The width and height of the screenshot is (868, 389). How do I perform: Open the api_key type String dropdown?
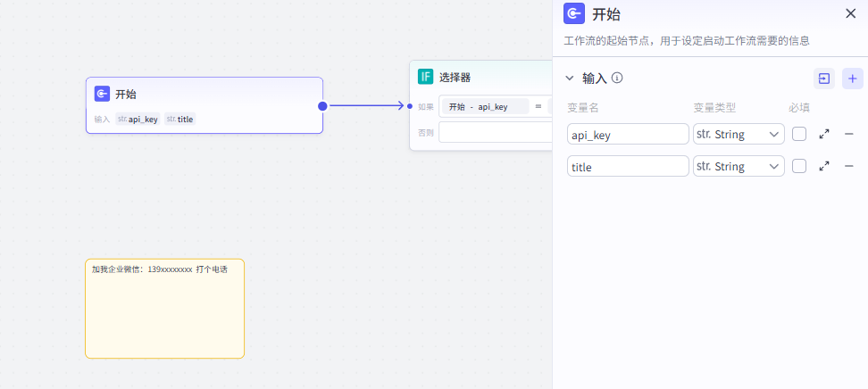click(x=739, y=134)
